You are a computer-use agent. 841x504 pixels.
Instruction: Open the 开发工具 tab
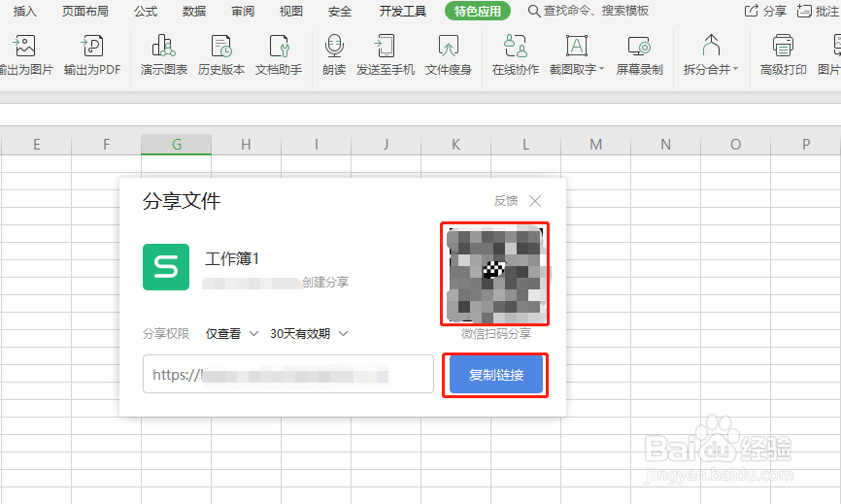pyautogui.click(x=402, y=11)
